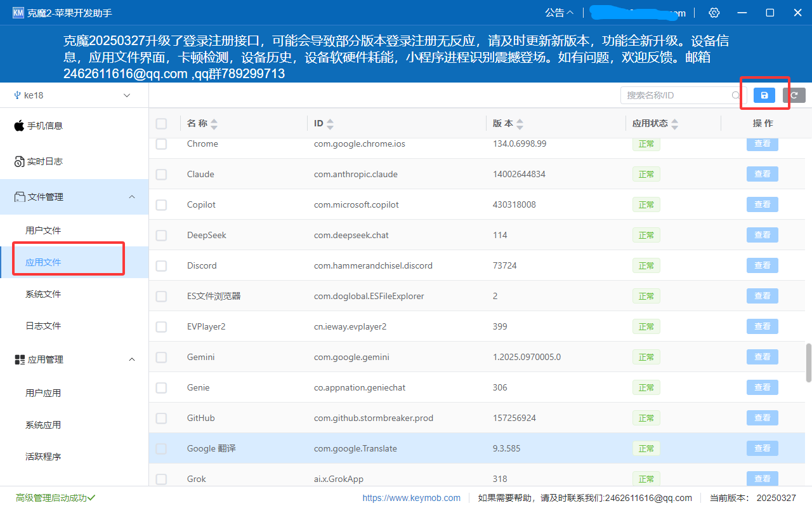Collapse the 应用管理 section chevron
The height and width of the screenshot is (508, 812).
pos(132,359)
